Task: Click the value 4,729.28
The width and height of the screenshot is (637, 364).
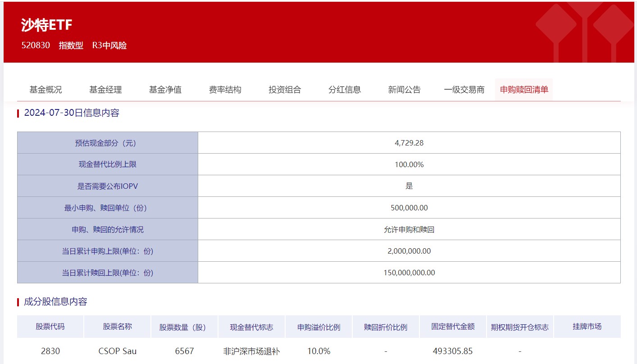Action: pos(409,143)
